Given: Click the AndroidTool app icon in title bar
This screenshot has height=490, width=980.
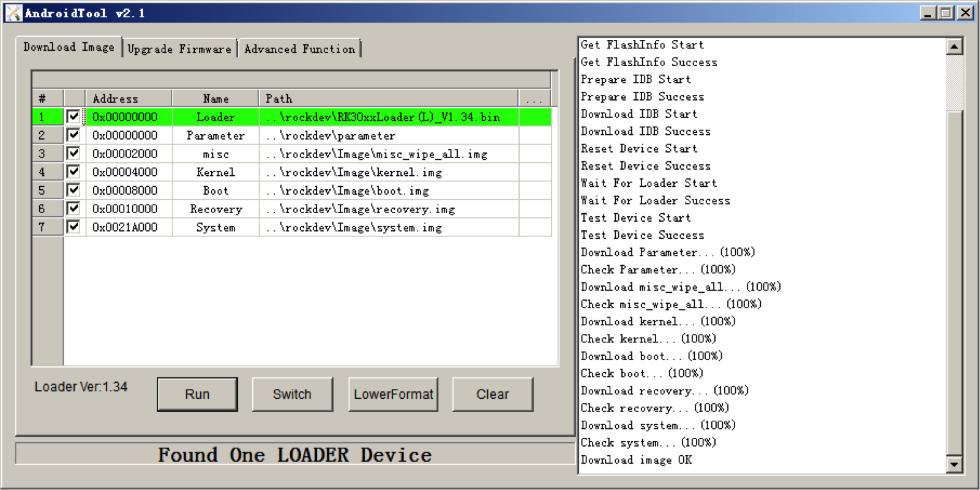Looking at the screenshot, I should (x=13, y=12).
